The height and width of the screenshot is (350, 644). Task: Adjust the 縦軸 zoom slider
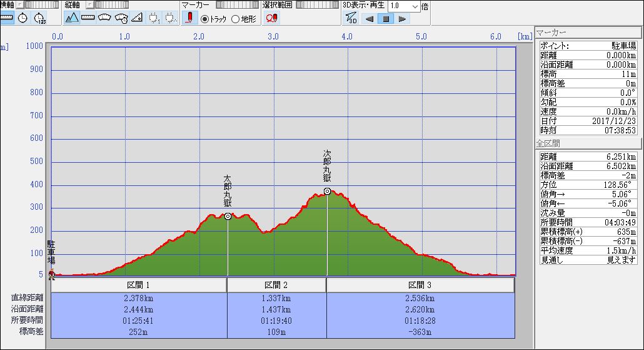(112, 5)
